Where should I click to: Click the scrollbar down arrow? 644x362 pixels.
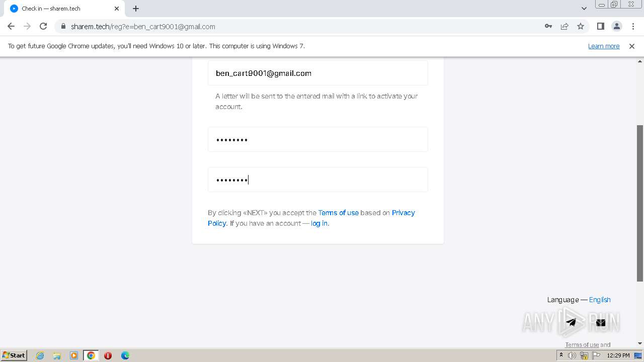point(640,343)
